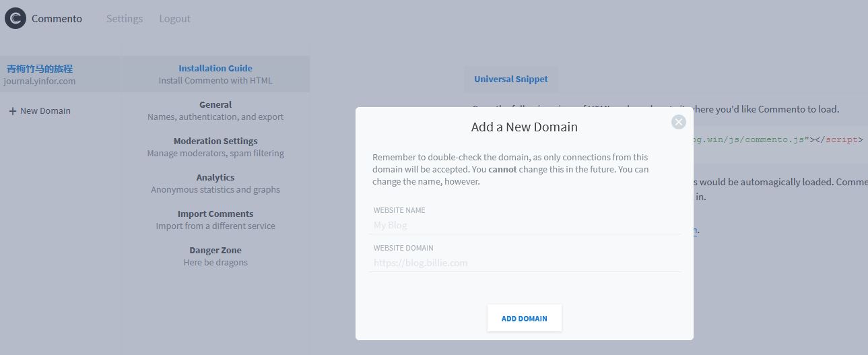This screenshot has height=355, width=868.
Task: Click the plus icon beside New Domain
Action: (12, 111)
